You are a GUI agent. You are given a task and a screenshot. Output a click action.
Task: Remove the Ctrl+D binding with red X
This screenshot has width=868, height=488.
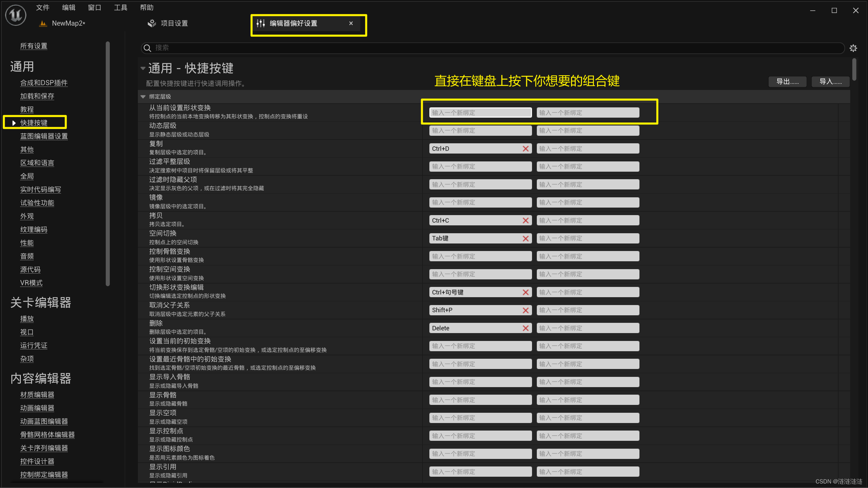526,149
